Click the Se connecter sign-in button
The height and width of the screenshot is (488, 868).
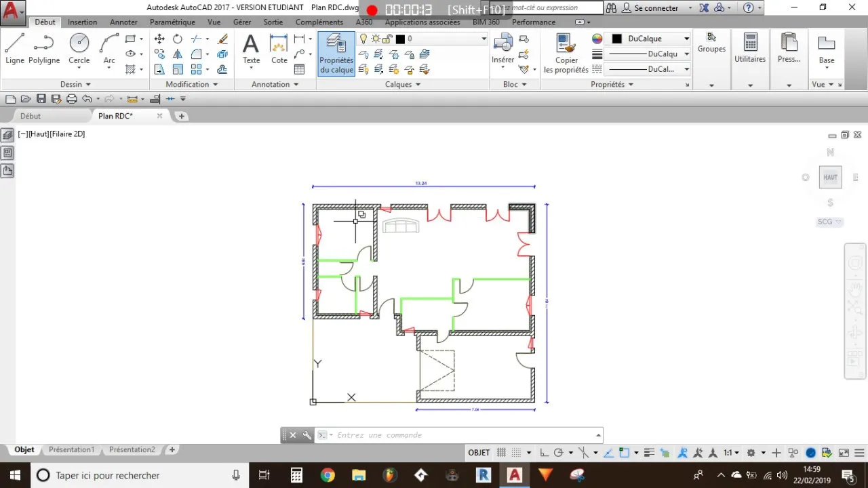coord(656,8)
